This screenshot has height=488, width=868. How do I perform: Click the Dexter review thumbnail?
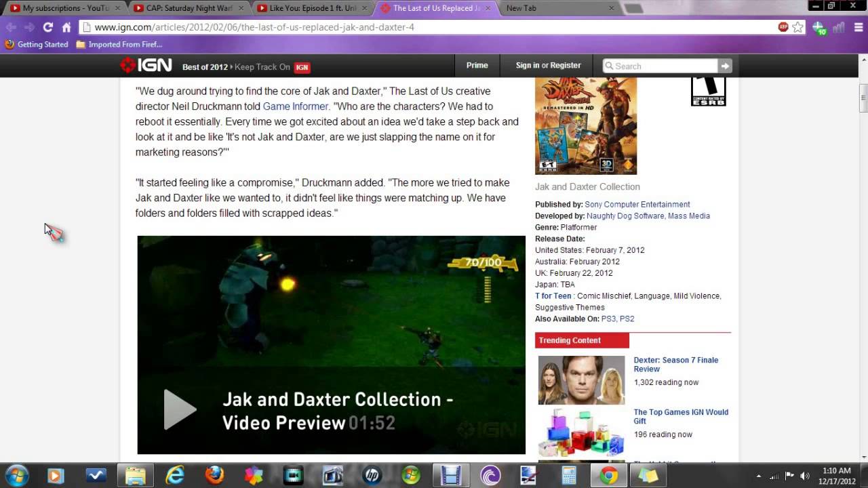pyautogui.click(x=581, y=380)
